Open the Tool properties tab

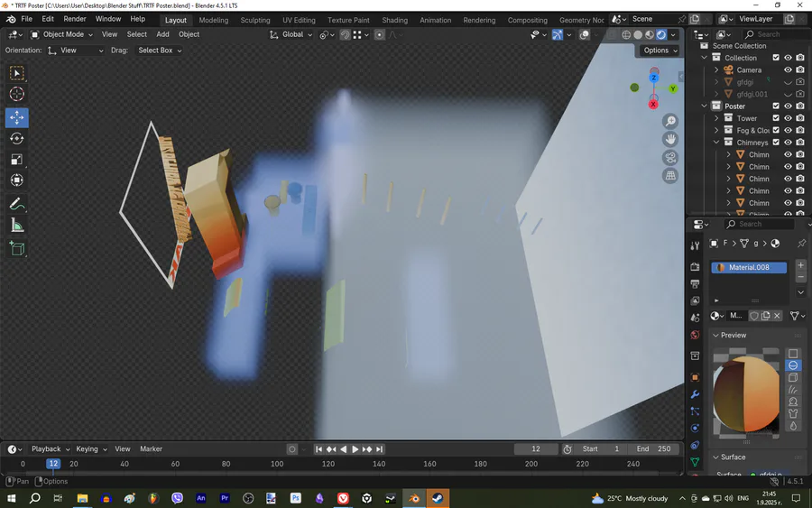click(x=695, y=245)
